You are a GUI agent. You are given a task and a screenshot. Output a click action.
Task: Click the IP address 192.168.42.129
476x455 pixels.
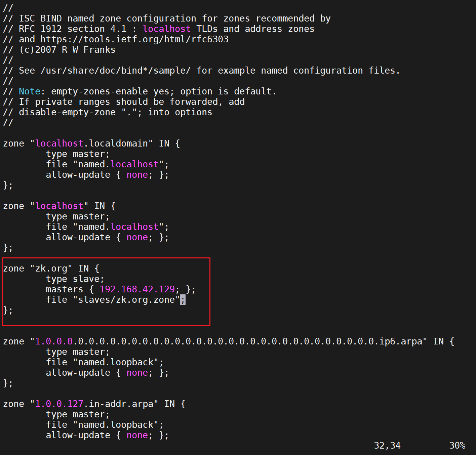137,289
